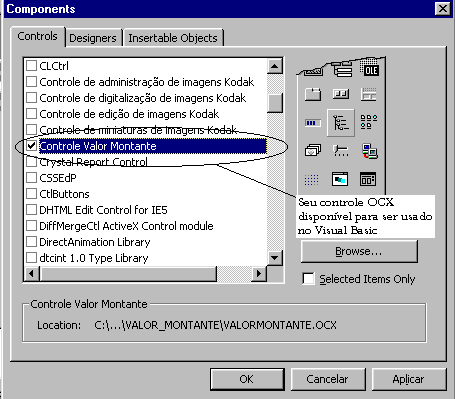The width and height of the screenshot is (455, 399).
Task: Confirm with the OK button
Action: (x=247, y=379)
